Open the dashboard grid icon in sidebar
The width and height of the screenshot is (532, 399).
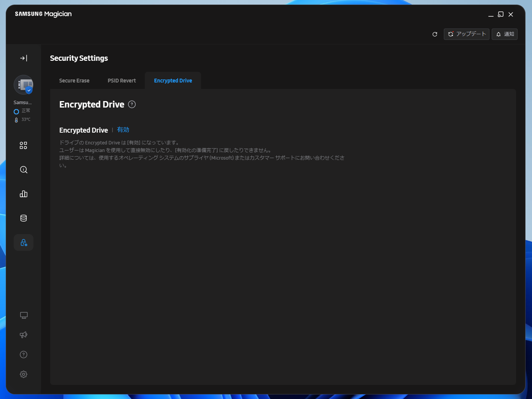point(24,146)
